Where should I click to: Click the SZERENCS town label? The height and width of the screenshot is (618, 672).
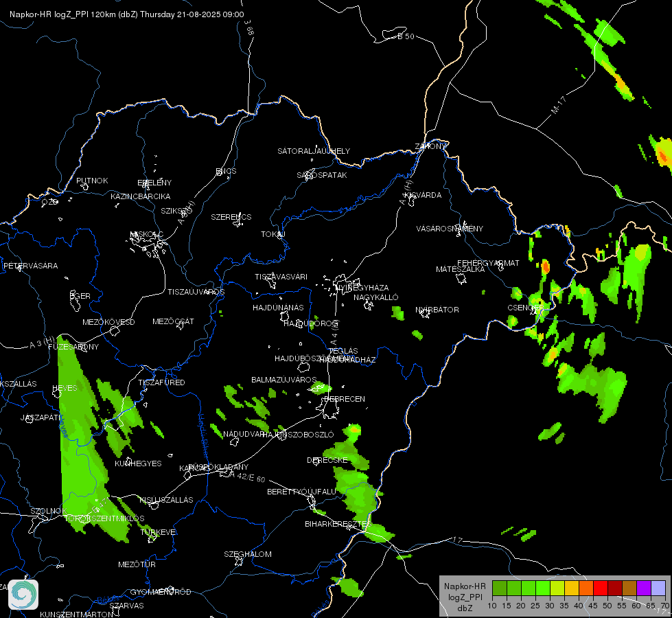click(x=231, y=217)
